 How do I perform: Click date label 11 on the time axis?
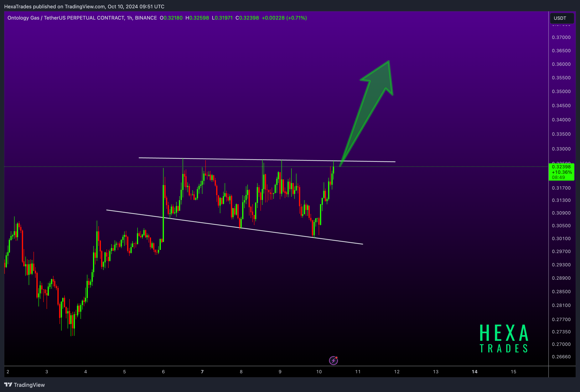pos(358,372)
